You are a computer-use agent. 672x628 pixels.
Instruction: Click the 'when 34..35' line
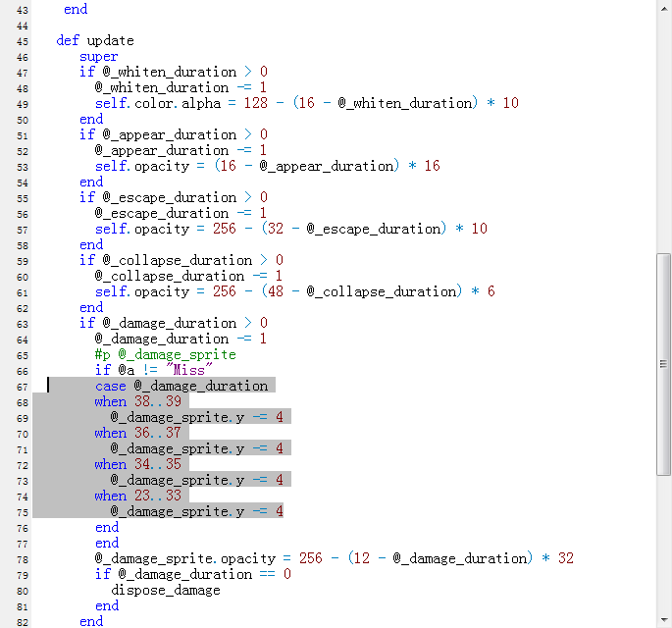[138, 465]
